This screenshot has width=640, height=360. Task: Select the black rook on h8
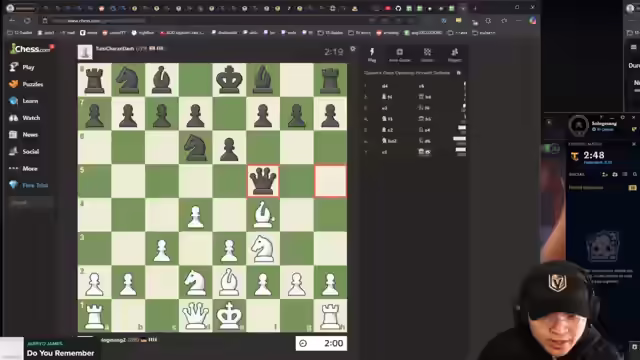tap(330, 80)
